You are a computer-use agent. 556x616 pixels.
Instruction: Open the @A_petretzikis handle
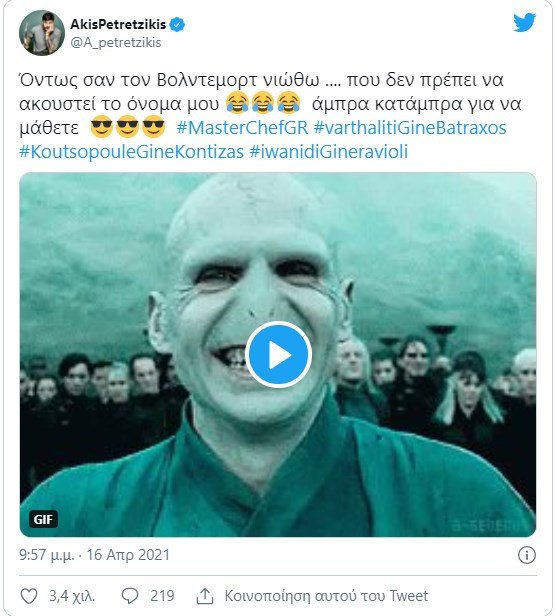click(x=116, y=42)
